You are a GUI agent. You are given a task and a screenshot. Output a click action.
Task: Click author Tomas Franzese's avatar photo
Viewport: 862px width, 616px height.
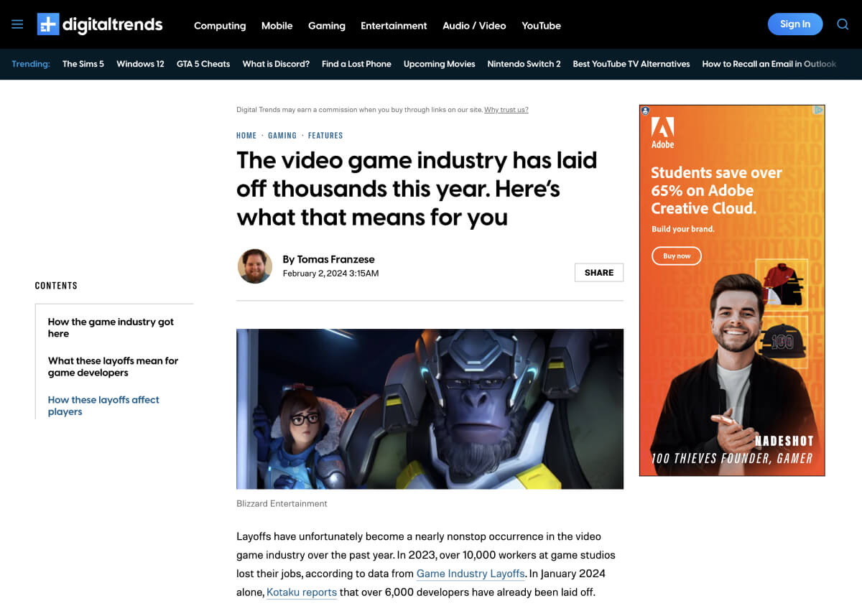(255, 266)
